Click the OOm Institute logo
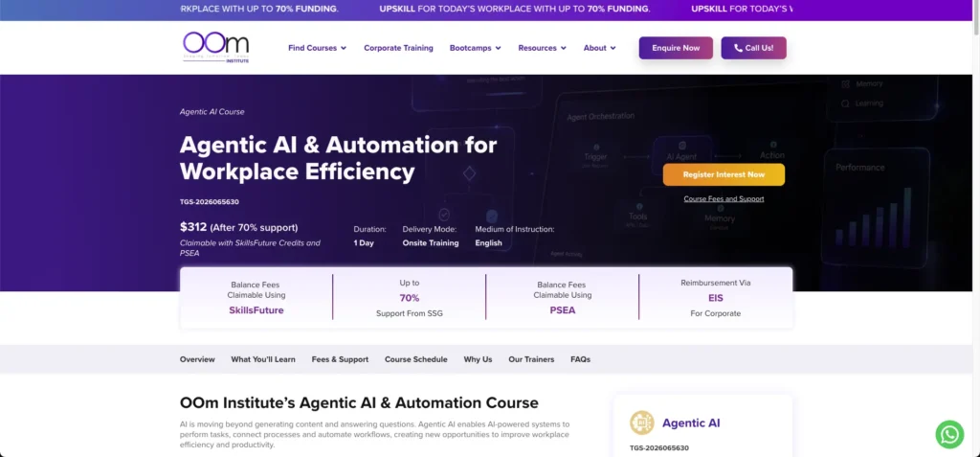980x457 pixels. click(x=215, y=48)
